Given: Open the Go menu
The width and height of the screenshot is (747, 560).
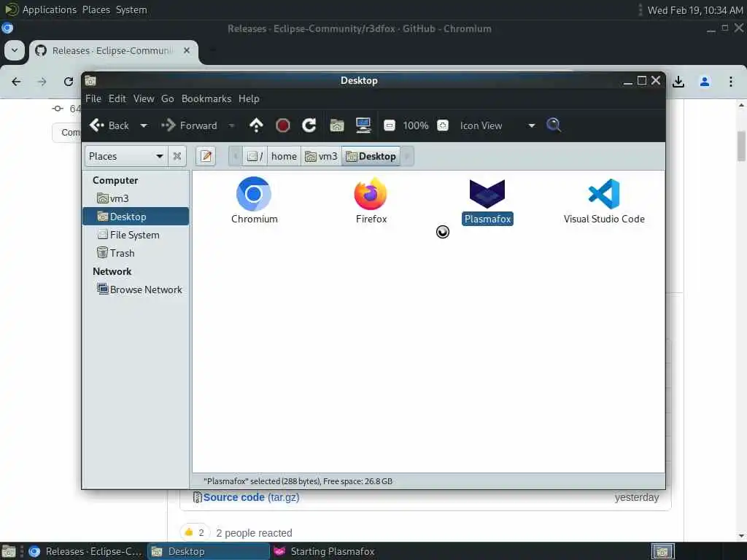Looking at the screenshot, I should (x=167, y=98).
